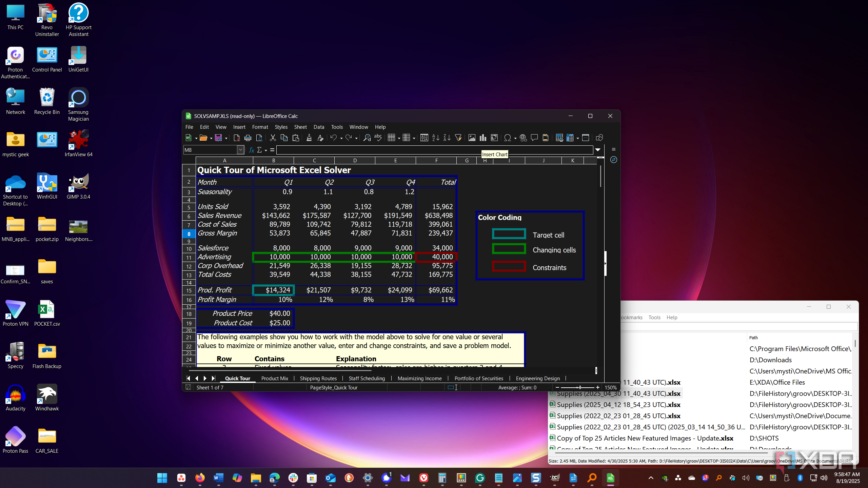Open the Data menu
The height and width of the screenshot is (488, 868).
tap(319, 127)
